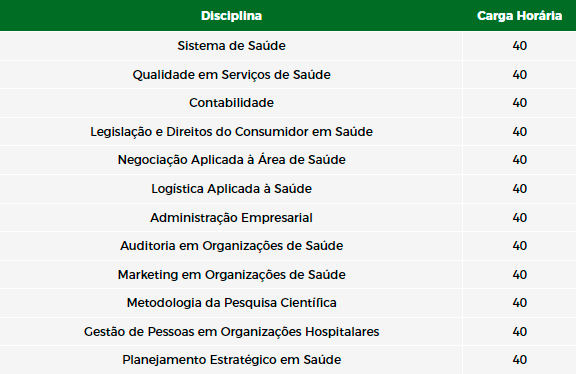This screenshot has width=576, height=374.
Task: Click hours value for Planejamento Estratégico em Saúde
Action: tap(519, 360)
